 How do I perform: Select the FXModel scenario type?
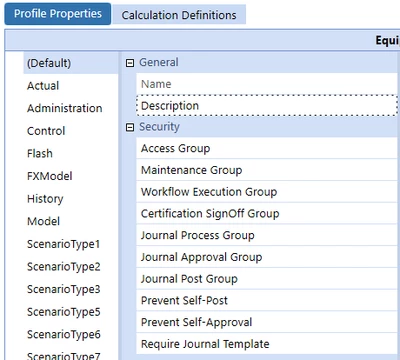(71, 176)
